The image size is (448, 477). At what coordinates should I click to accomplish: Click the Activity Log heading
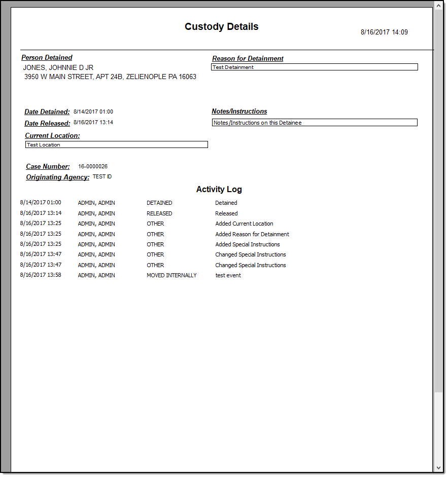click(219, 190)
